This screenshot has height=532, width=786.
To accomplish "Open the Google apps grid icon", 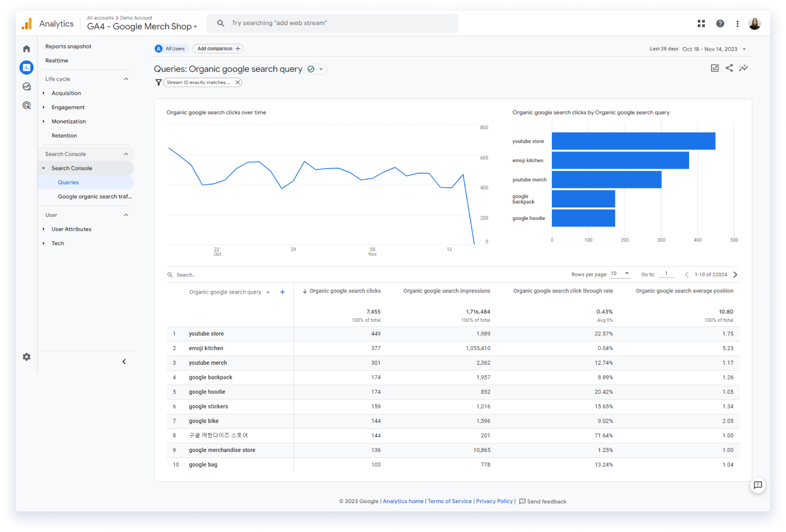I will tap(702, 23).
